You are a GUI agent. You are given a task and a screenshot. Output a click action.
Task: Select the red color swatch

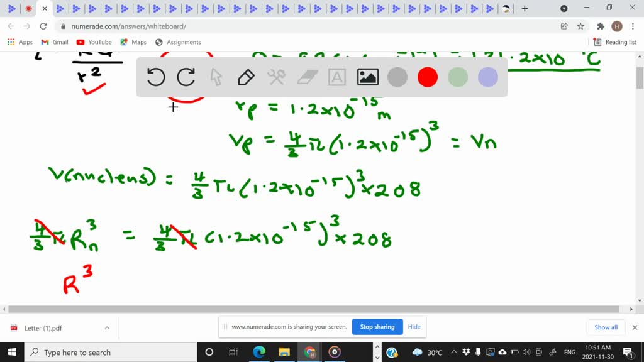coord(428,77)
